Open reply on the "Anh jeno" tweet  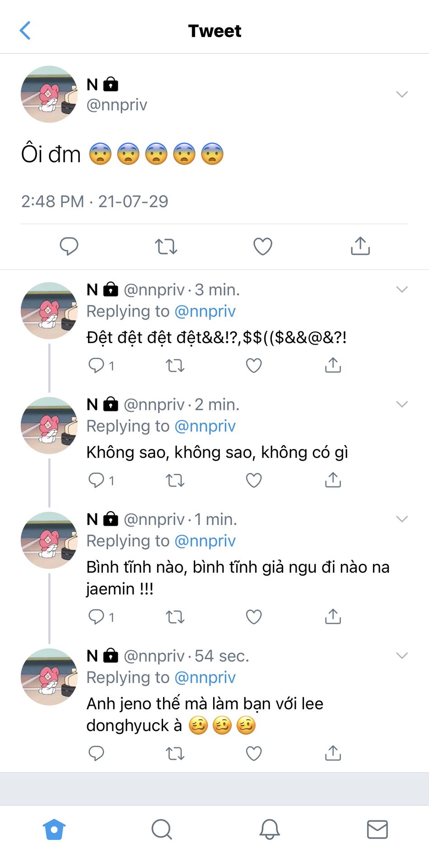click(x=96, y=753)
